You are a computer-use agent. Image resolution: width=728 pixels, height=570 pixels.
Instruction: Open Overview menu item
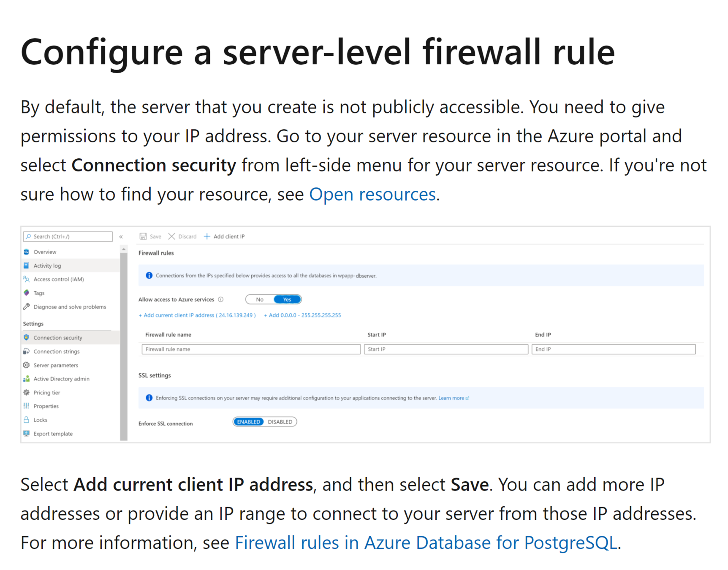[x=71, y=252]
